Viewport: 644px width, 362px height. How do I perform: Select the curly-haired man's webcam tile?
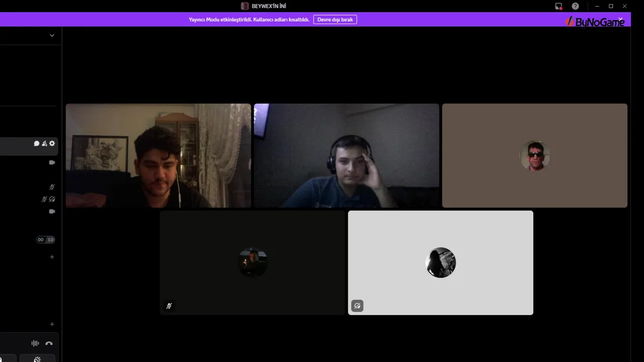[x=158, y=156]
